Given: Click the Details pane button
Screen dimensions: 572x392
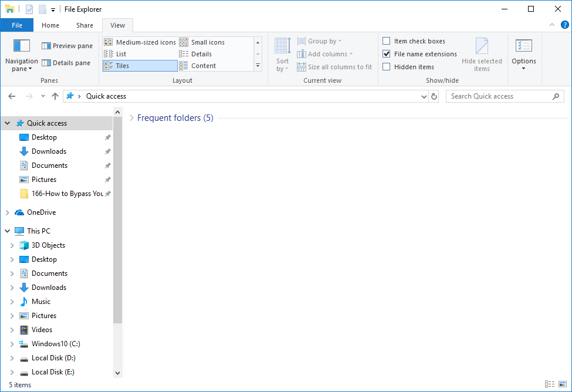Looking at the screenshot, I should pyautogui.click(x=66, y=63).
